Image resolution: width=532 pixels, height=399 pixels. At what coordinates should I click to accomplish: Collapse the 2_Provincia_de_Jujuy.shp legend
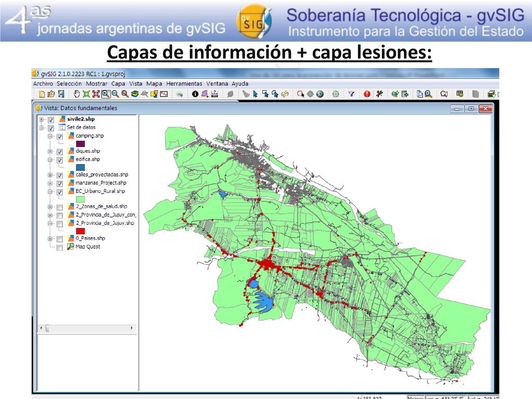(50, 223)
